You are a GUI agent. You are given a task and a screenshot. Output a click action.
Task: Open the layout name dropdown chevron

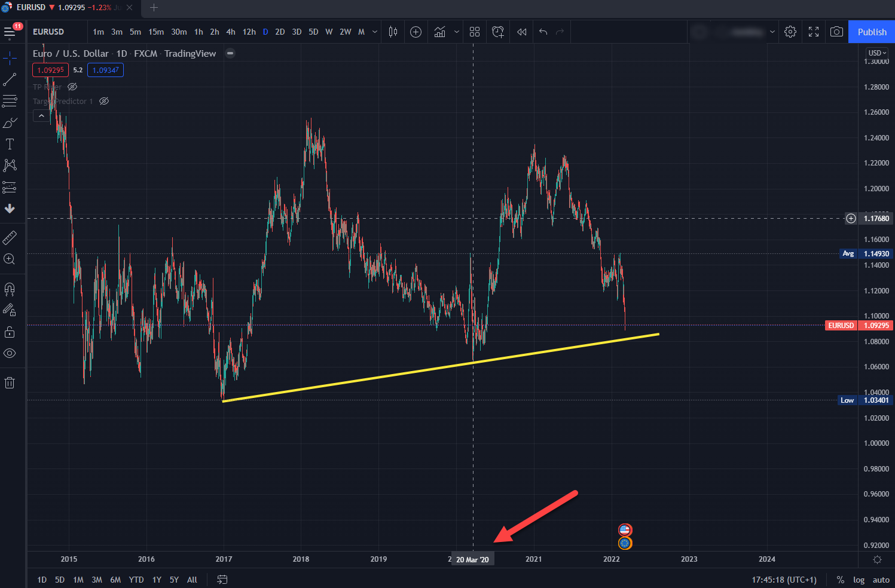point(772,32)
